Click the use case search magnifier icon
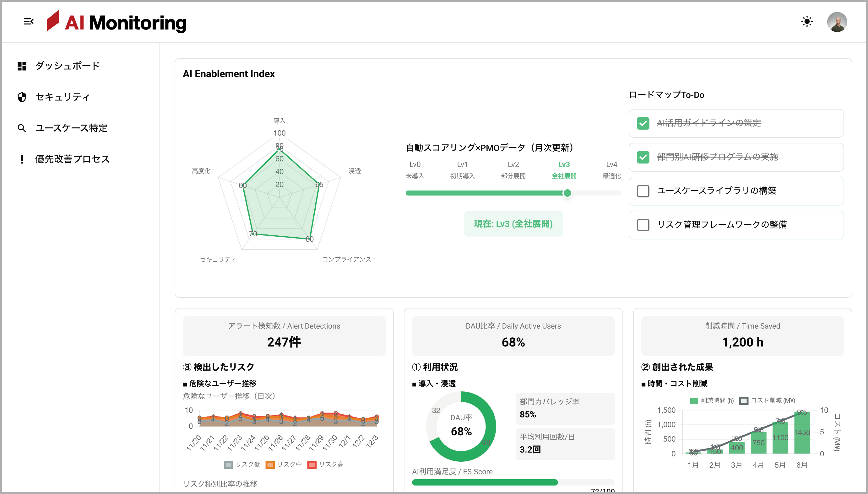 (x=22, y=128)
